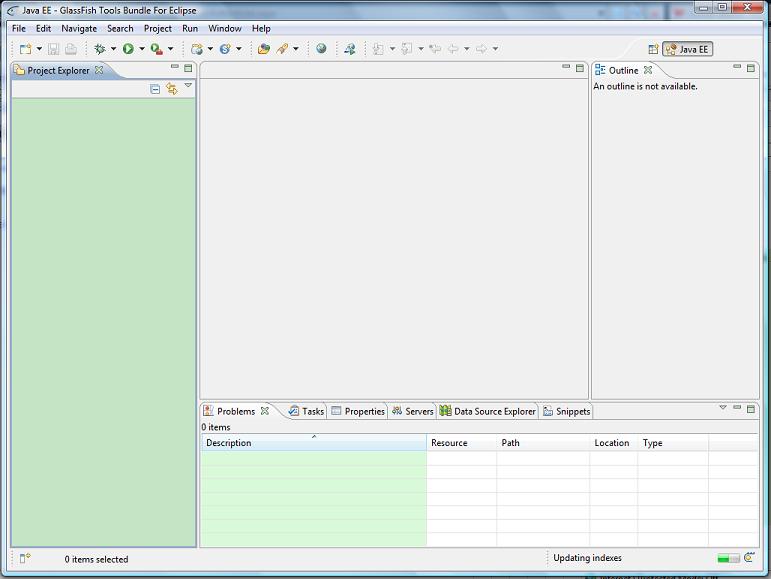Switch to the Servers tab
Screen dimensions: 771x579
413,411
